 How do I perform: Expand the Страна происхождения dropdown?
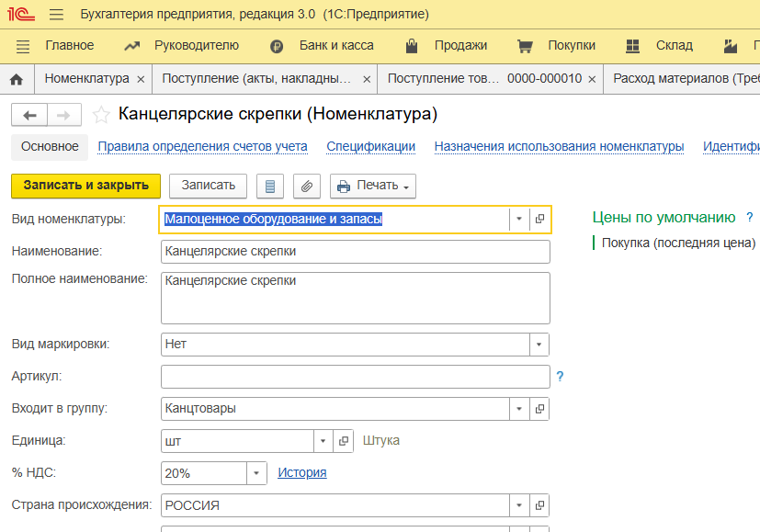519,505
